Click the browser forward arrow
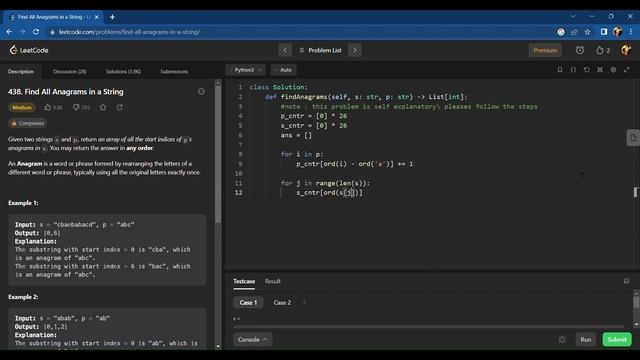Image resolution: width=640 pixels, height=360 pixels. pyautogui.click(x=22, y=32)
